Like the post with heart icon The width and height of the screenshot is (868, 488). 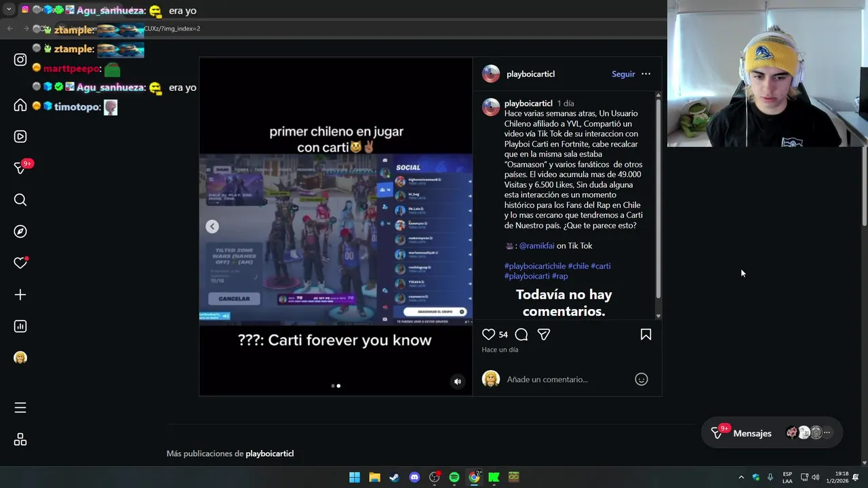tap(488, 334)
